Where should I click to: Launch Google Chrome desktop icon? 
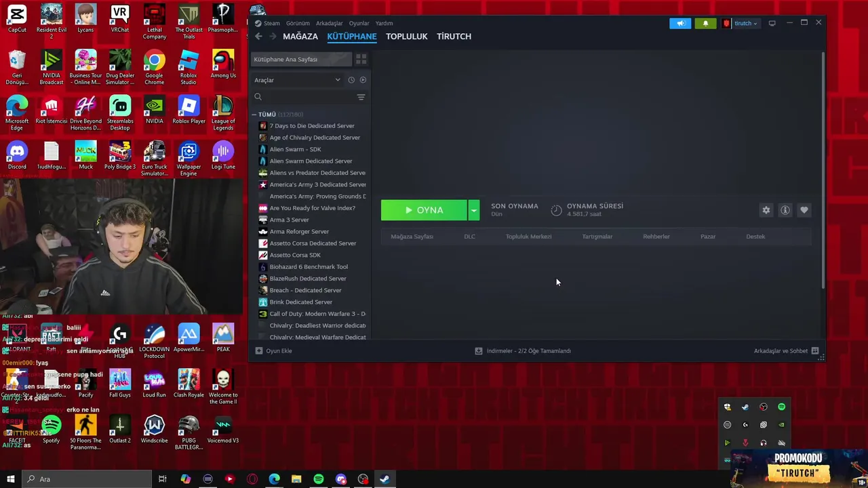pos(154,67)
